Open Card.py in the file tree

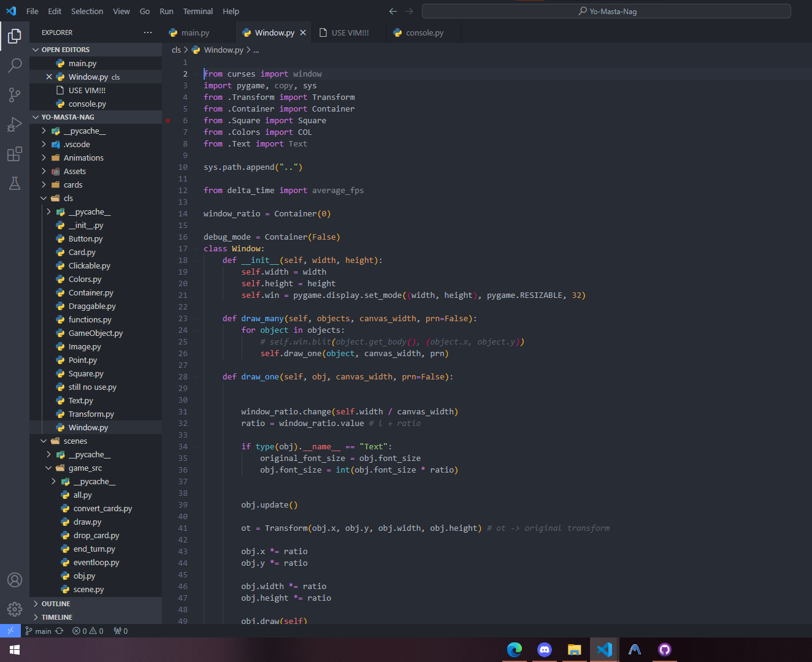82,253
